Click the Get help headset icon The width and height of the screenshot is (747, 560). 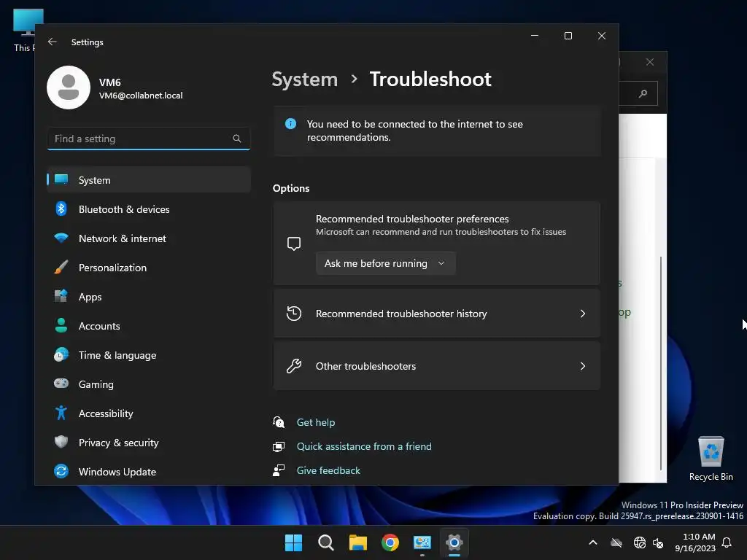click(279, 422)
